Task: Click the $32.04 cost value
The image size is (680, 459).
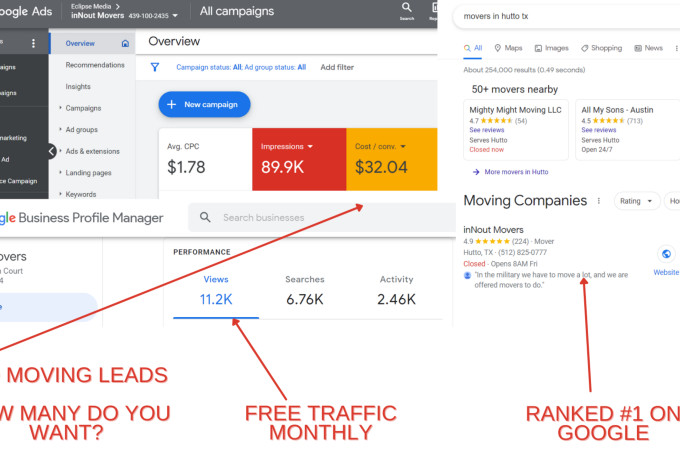Action: point(381,167)
